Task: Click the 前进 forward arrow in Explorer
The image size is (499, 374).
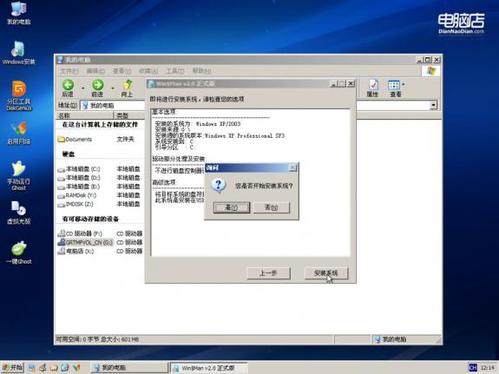Action: [x=98, y=88]
